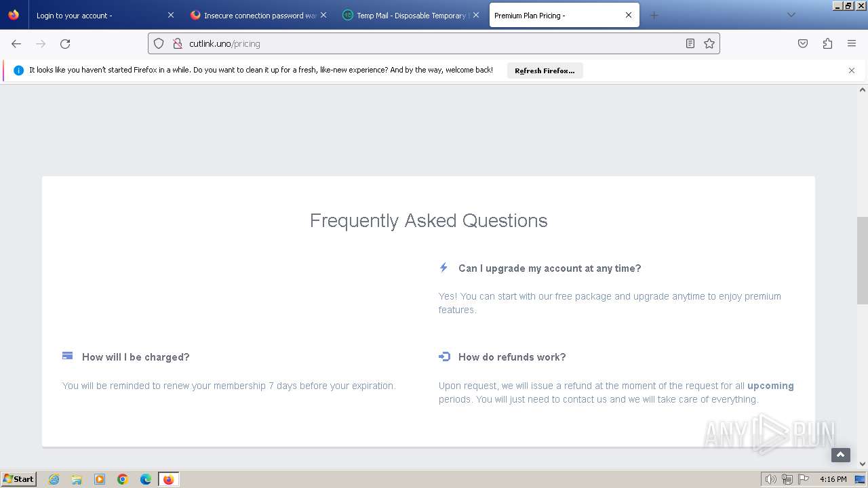Click the lightning bolt icon beside upgrade question
This screenshot has width=868, height=488.
coord(443,268)
